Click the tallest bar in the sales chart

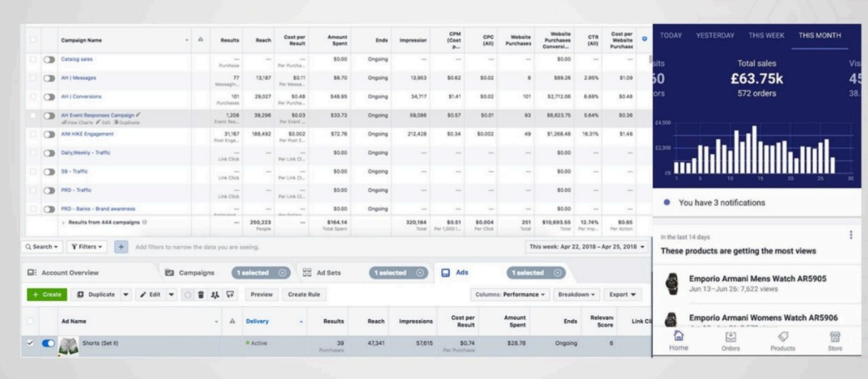tap(753, 149)
